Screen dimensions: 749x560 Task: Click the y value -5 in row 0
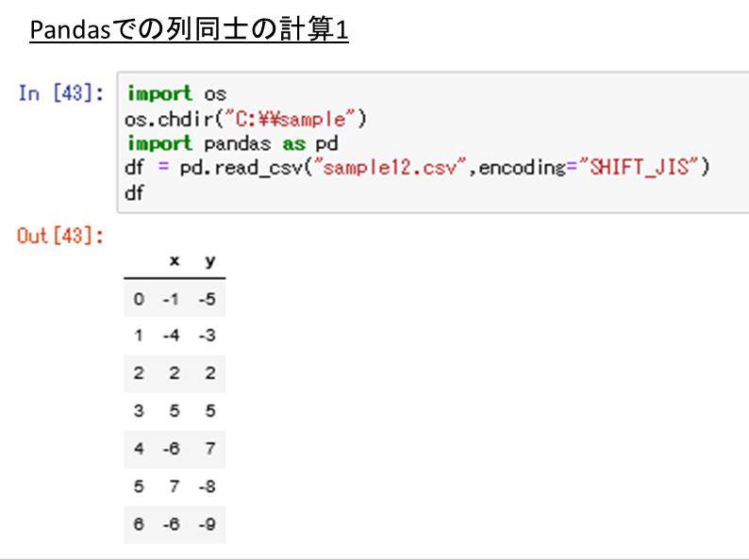208,299
